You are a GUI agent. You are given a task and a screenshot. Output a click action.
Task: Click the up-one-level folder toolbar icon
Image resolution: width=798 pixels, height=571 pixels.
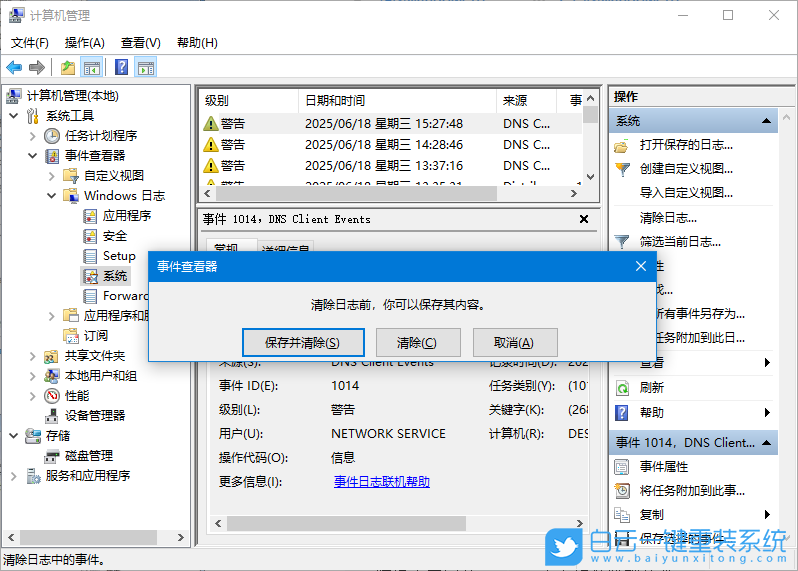(x=68, y=67)
